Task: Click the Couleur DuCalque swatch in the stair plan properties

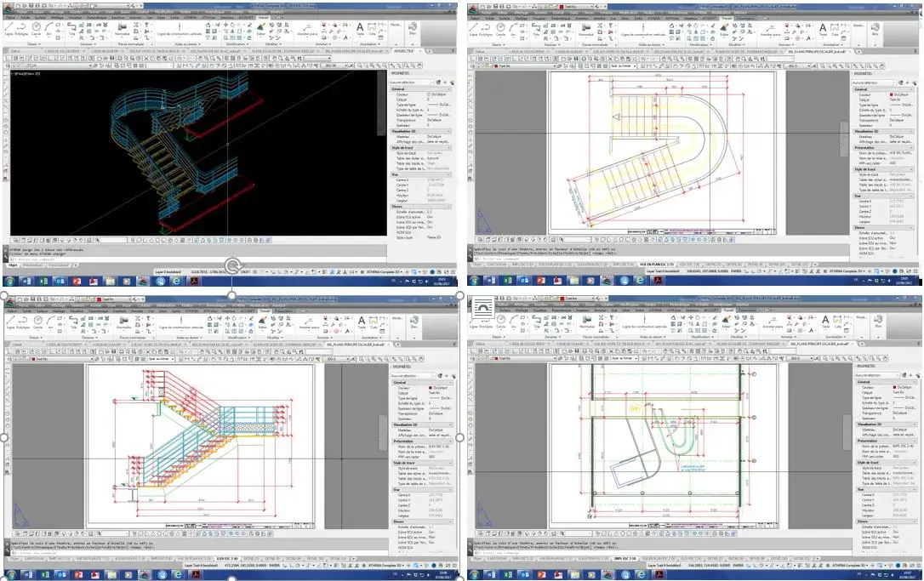Action: [891, 94]
